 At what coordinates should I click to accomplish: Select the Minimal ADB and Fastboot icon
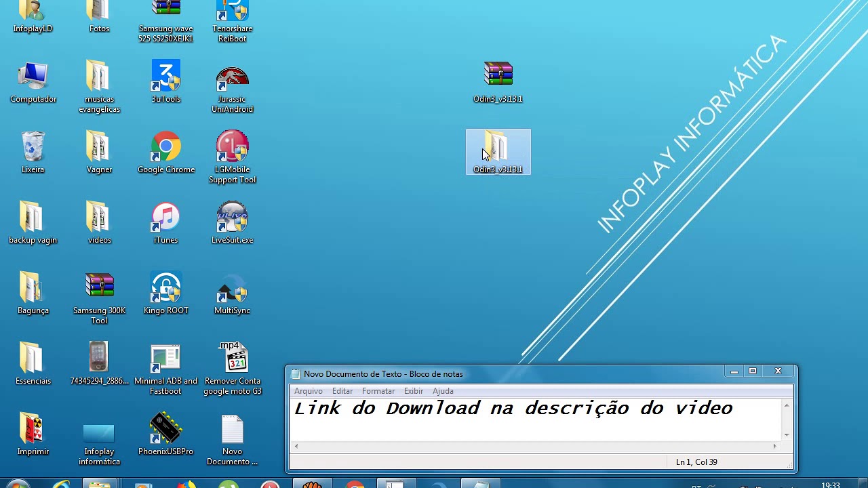coord(165,369)
